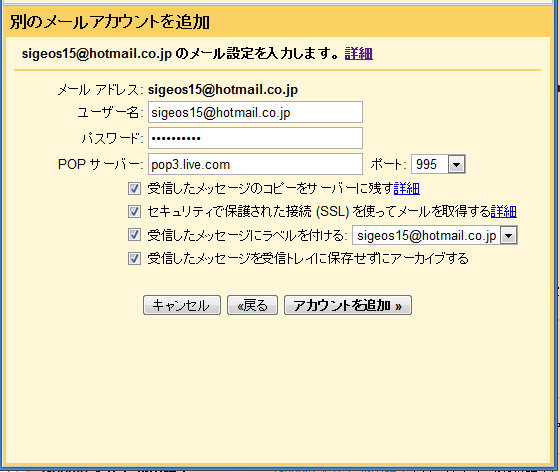Uncheck the leave copy on server checkbox
The image size is (560, 472).
pyautogui.click(x=134, y=188)
